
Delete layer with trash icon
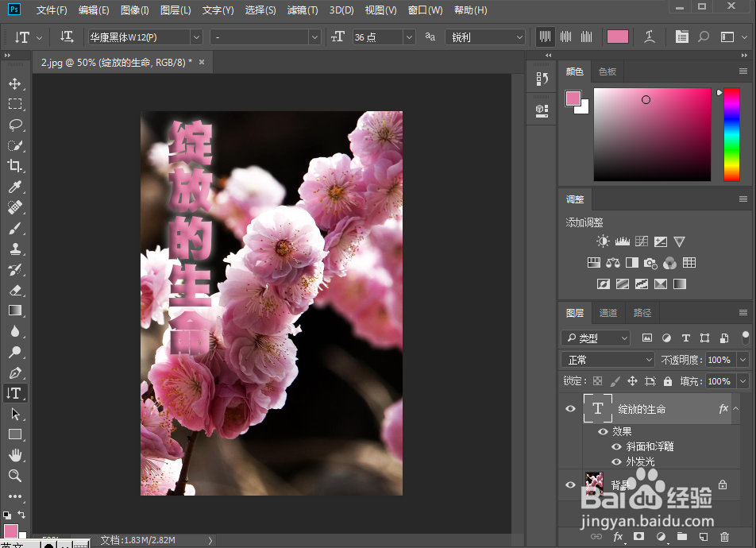[x=724, y=536]
